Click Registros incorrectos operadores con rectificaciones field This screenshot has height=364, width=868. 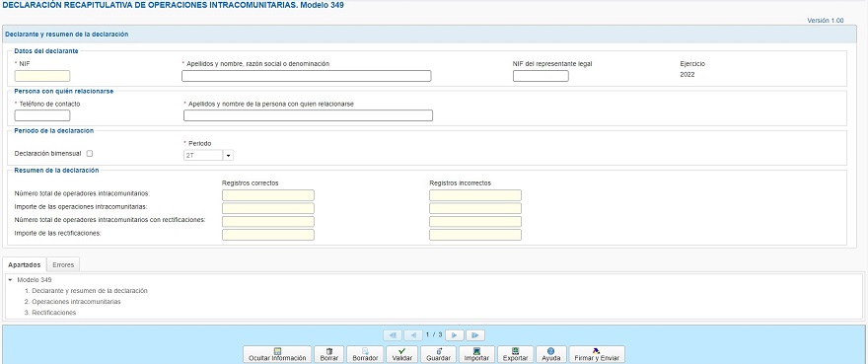click(x=475, y=222)
